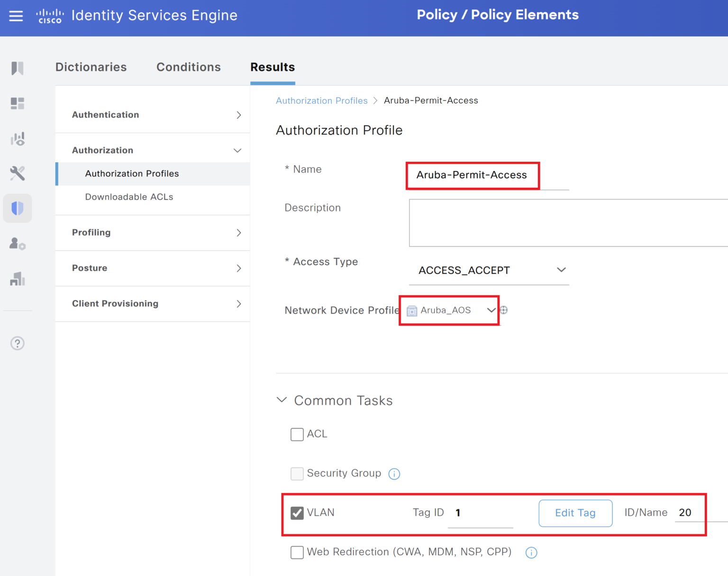Collapse the Common Tasks section
This screenshot has height=576, width=728.
tap(282, 400)
